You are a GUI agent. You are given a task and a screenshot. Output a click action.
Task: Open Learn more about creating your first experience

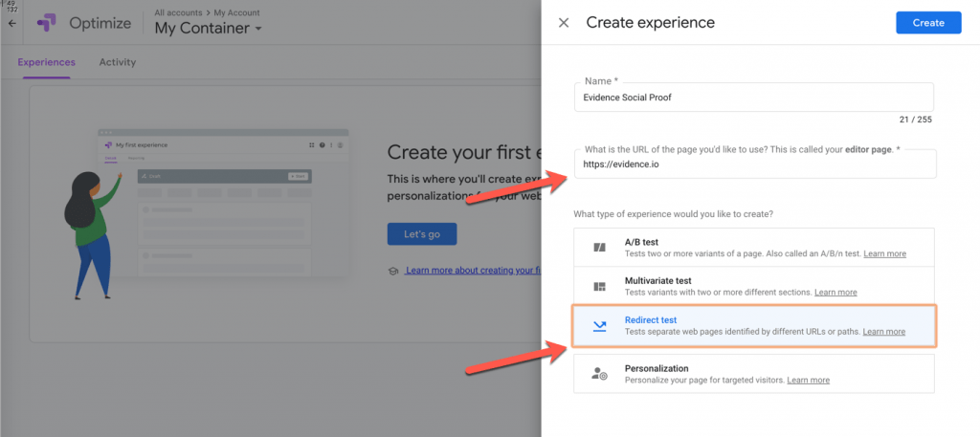click(x=473, y=271)
